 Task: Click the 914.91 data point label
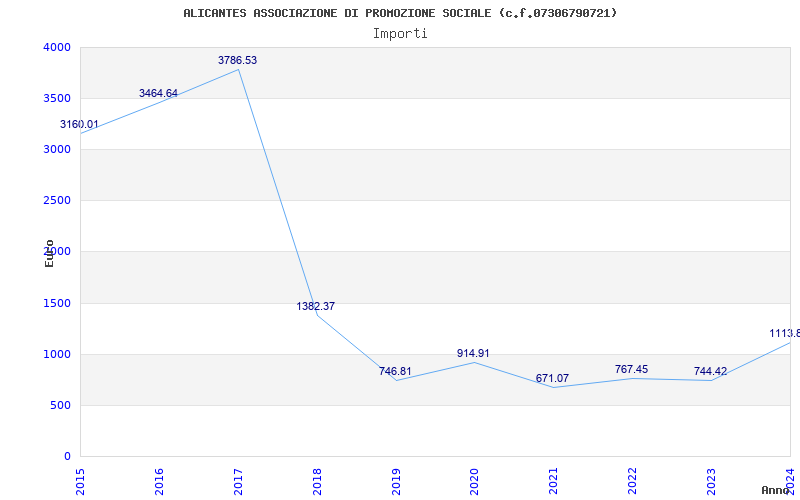coord(473,353)
